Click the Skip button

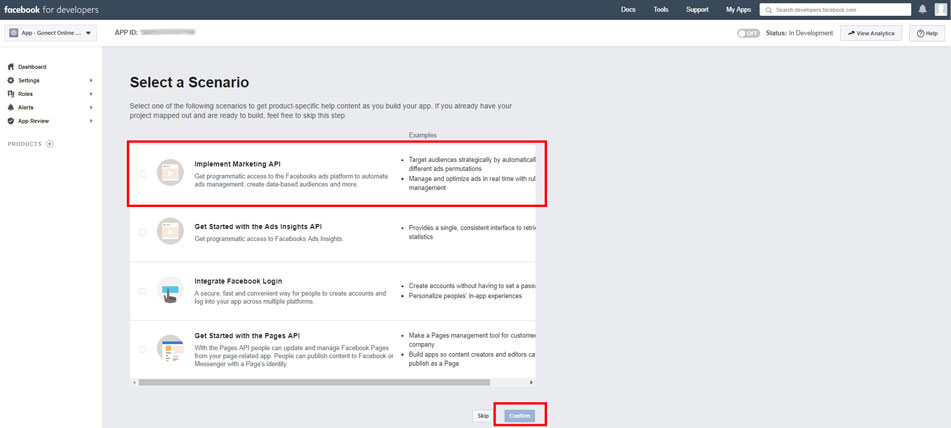tap(483, 416)
